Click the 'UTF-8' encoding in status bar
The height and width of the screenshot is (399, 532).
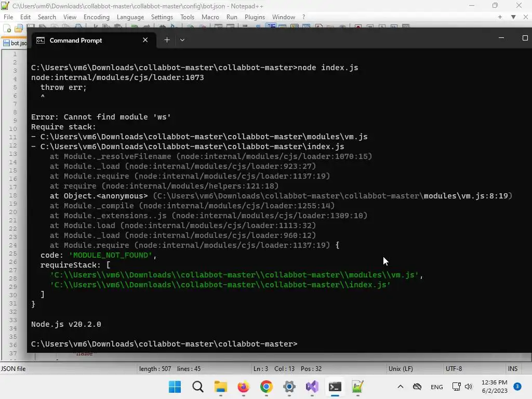(454, 369)
